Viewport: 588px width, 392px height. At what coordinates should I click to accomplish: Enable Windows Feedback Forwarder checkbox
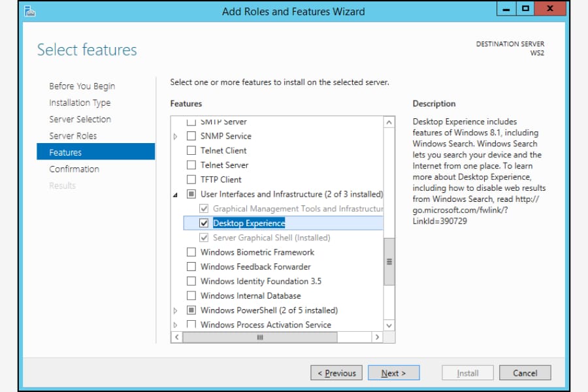[191, 267]
